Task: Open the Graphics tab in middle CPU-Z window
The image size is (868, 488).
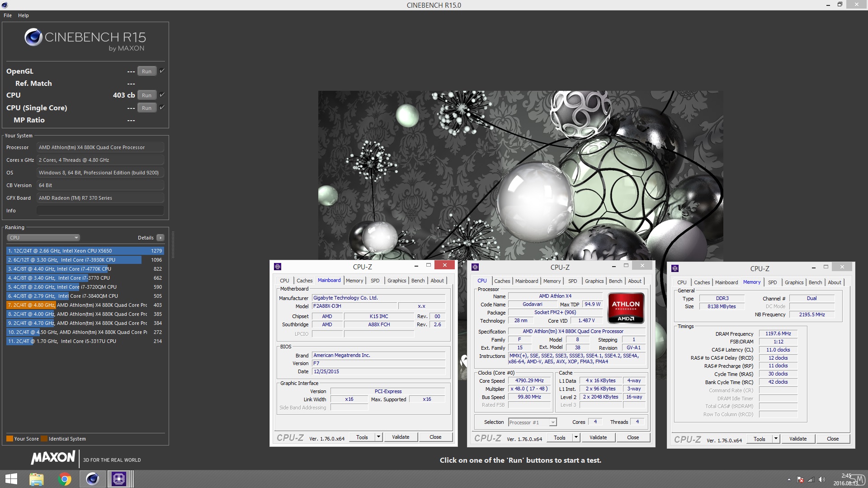Action: pos(594,281)
